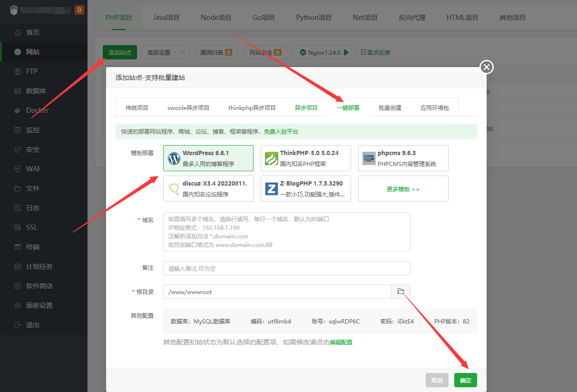Open the FTP sidebar icon

point(18,71)
